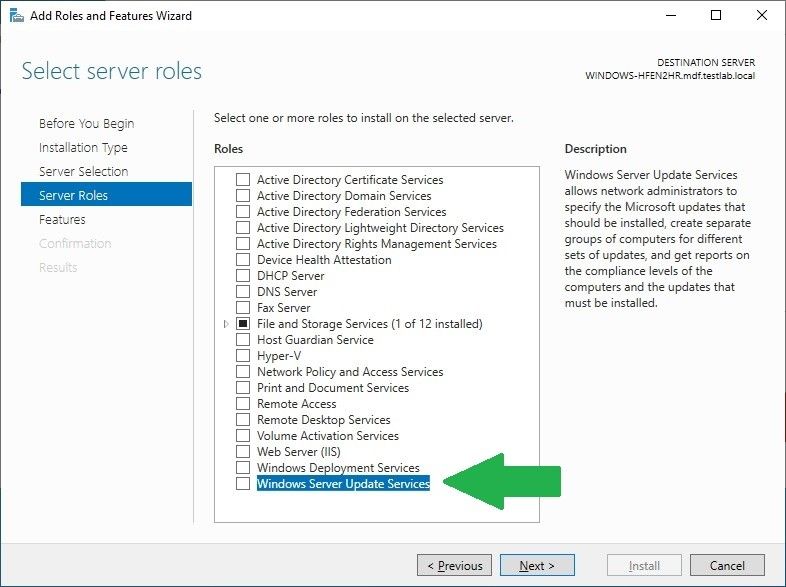
Task: Click the Next button
Action: [537, 565]
